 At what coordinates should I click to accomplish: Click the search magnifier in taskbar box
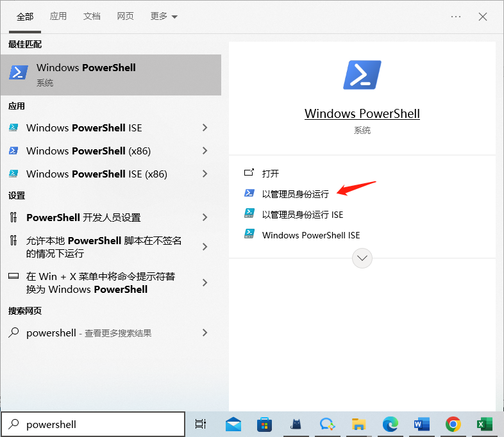click(x=13, y=424)
